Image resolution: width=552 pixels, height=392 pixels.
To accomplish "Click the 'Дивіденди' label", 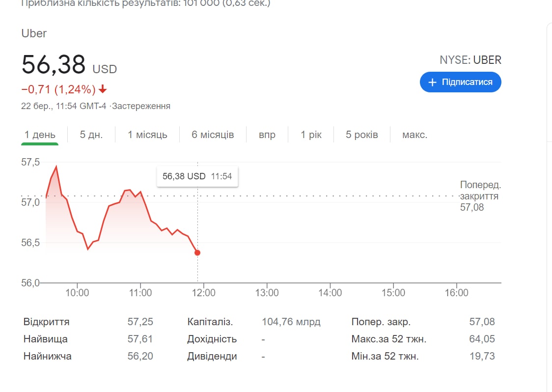I will click(212, 356).
